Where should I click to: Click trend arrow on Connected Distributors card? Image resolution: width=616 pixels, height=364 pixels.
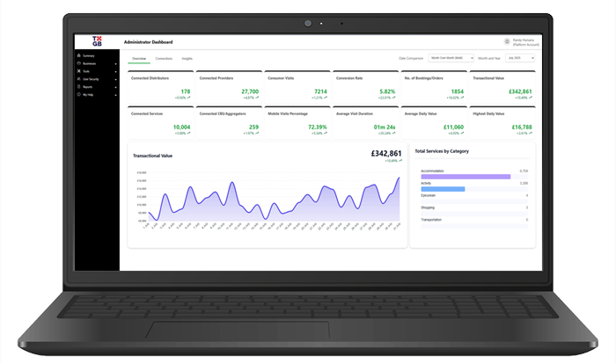(188, 98)
